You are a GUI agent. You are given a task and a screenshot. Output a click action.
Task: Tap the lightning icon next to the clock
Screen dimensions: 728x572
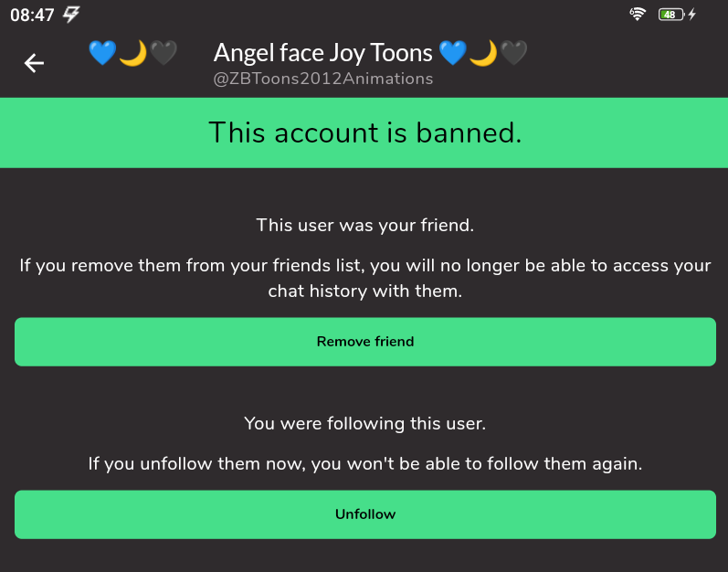[x=71, y=14]
